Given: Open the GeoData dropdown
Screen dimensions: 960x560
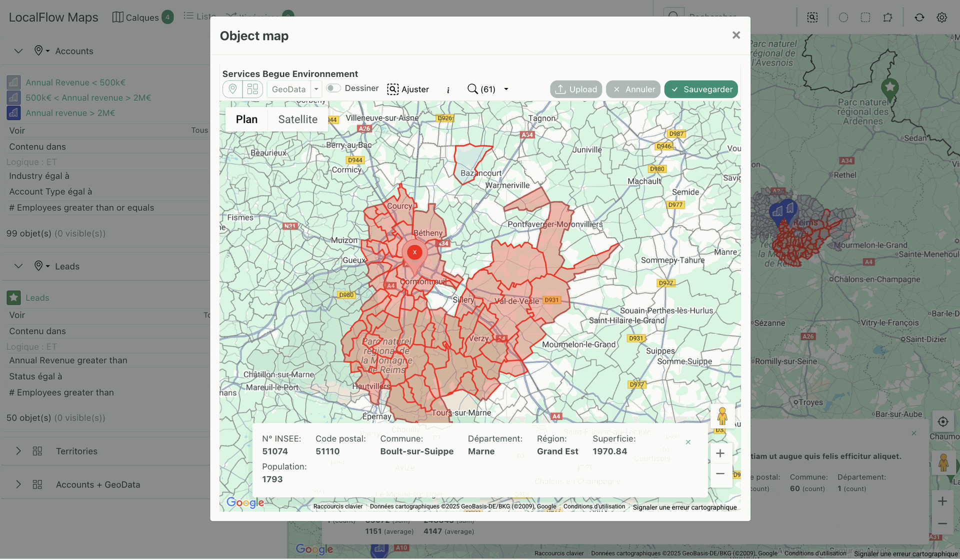Looking at the screenshot, I should (316, 89).
